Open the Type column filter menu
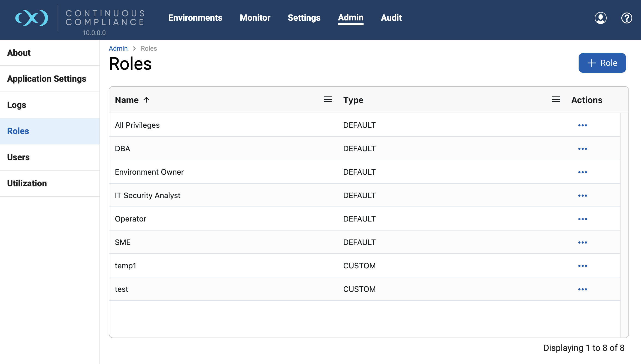The image size is (641, 364). coord(556,100)
